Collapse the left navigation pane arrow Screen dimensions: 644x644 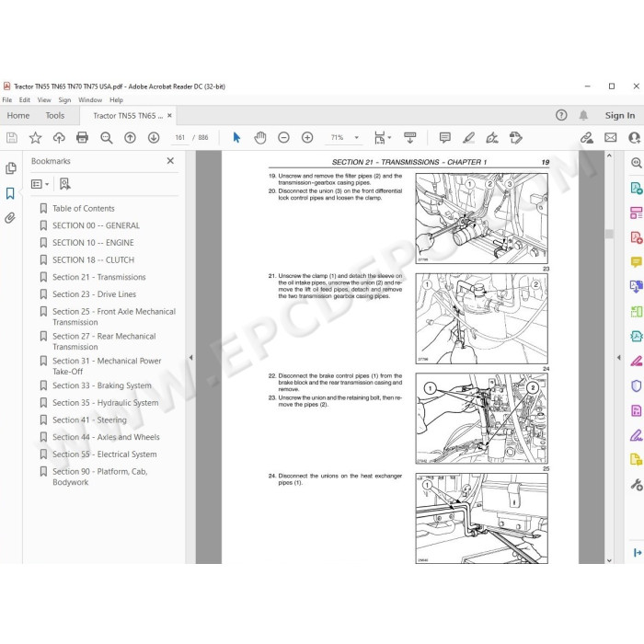click(190, 358)
